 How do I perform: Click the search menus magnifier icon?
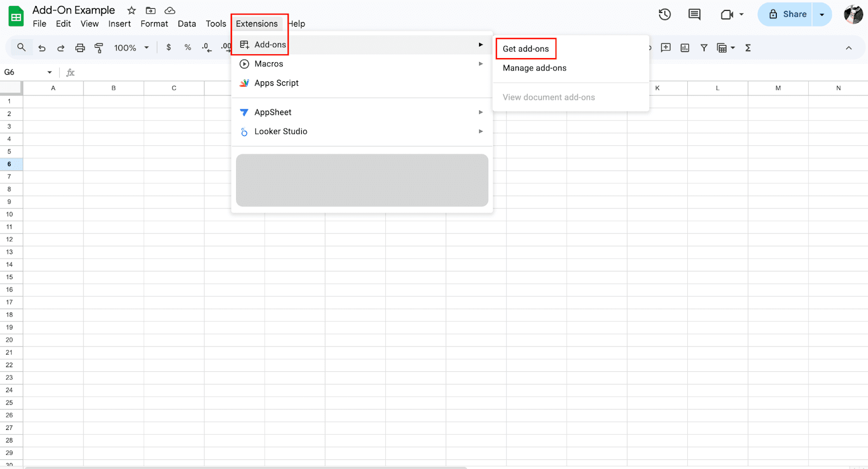(21, 48)
